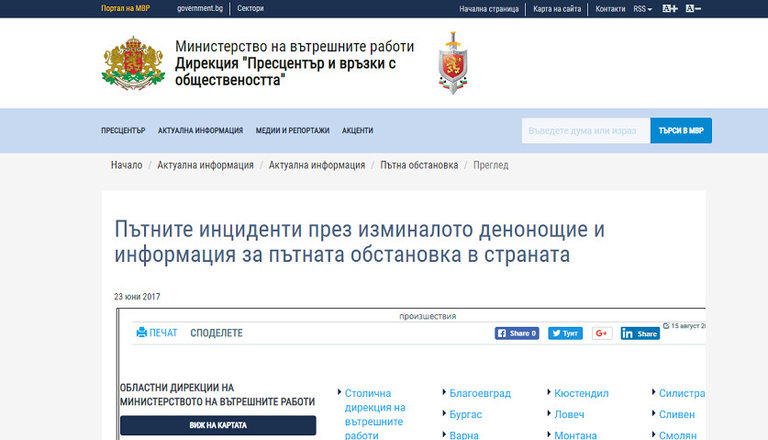Increase font size with the A+ icon
Image resolution: width=768 pixels, height=440 pixels.
(670, 9)
